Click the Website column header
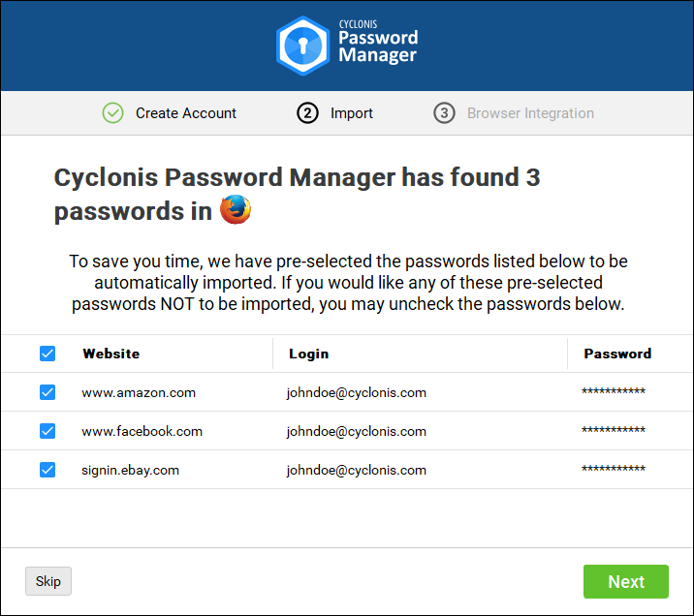694x616 pixels. click(x=111, y=354)
